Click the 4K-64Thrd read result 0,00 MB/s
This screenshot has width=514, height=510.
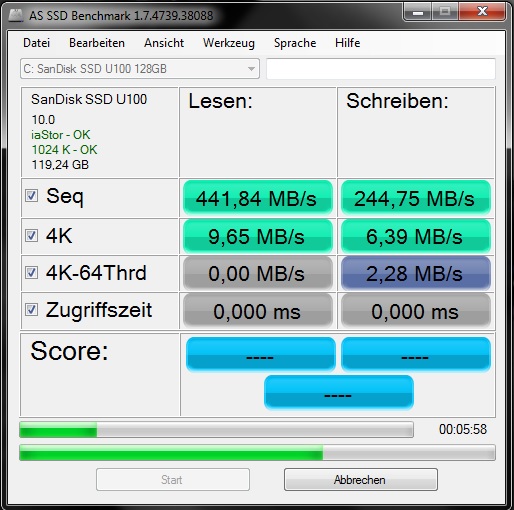(258, 273)
